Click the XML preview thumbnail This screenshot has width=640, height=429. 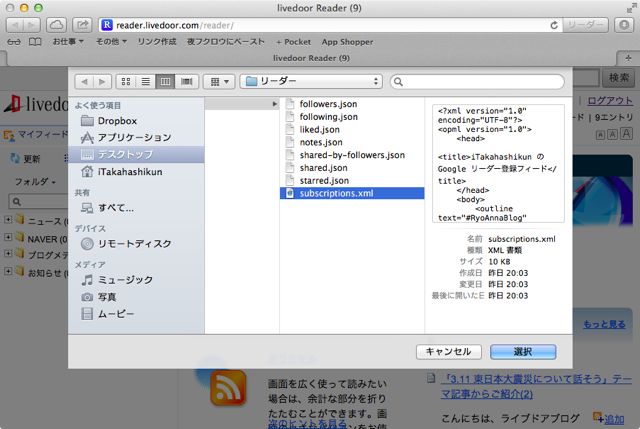(498, 164)
